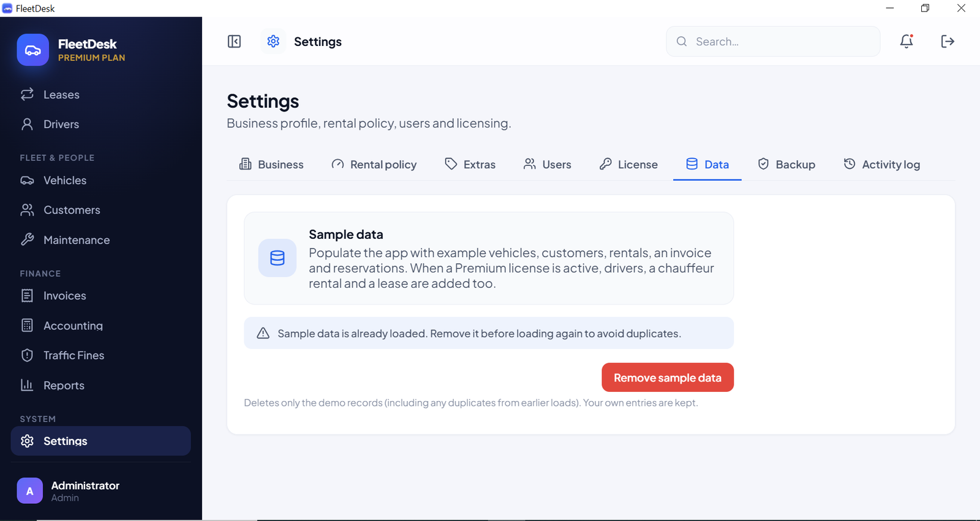This screenshot has height=521, width=980.
Task: Open the Drivers page label
Action: 61,124
